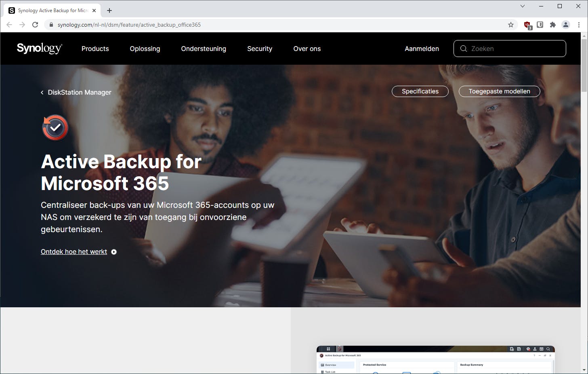Image resolution: width=588 pixels, height=374 pixels.
Task: Open a new browser tab with the plus button
Action: click(109, 10)
